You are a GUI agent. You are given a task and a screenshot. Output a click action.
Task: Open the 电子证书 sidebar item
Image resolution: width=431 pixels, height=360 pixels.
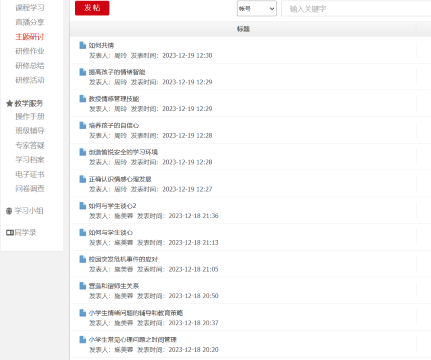coord(30,174)
